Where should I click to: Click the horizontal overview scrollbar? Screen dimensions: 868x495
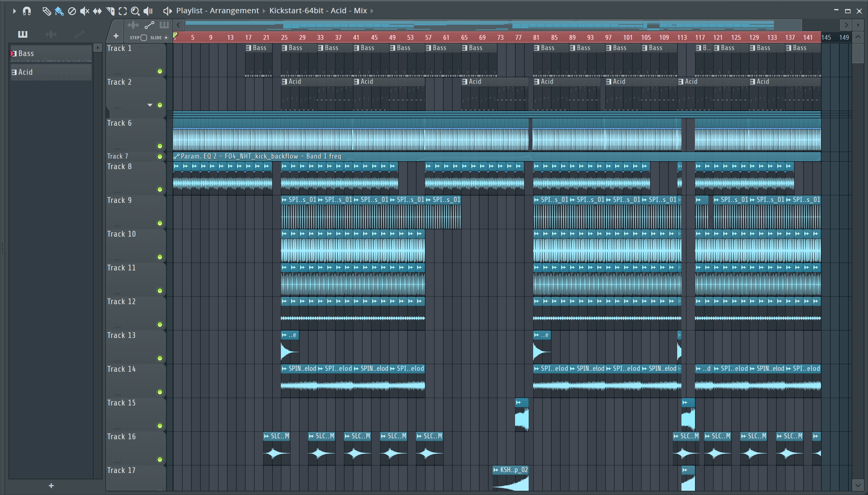493,25
